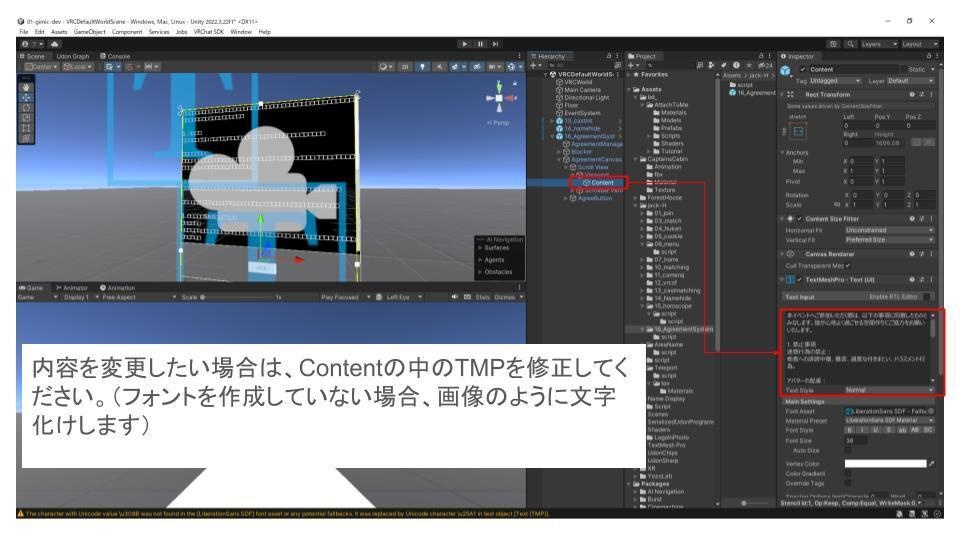
Task: Switch to the Console tab
Action: pyautogui.click(x=115, y=56)
